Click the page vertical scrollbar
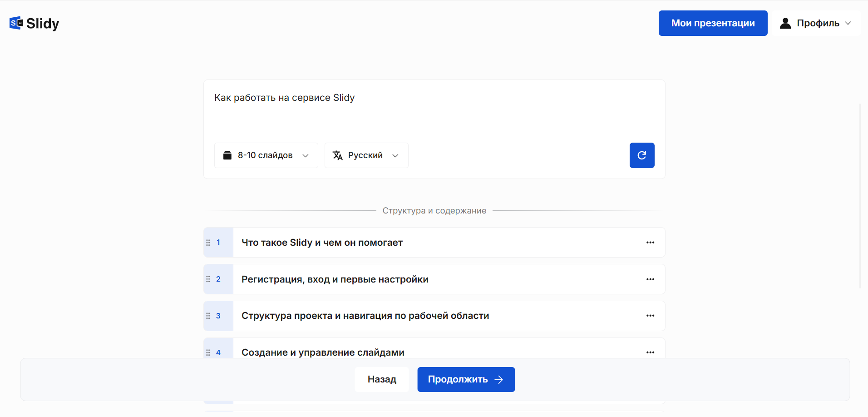 pos(860,196)
